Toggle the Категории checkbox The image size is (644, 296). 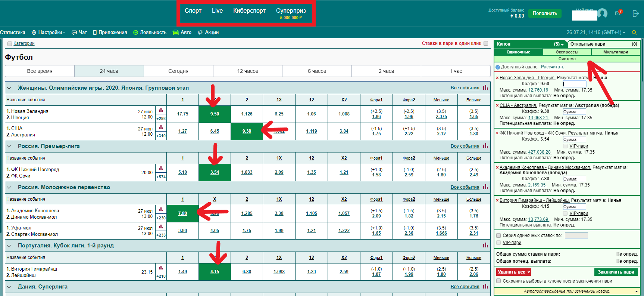click(10, 44)
